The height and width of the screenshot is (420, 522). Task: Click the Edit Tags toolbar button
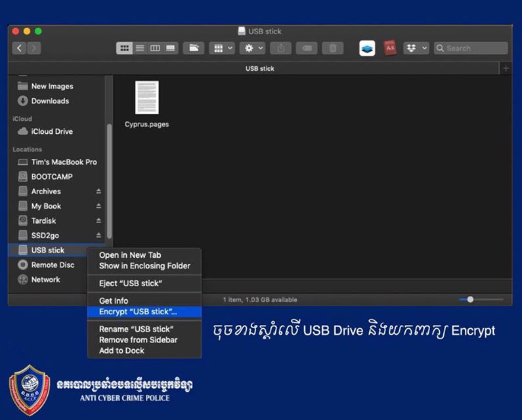tap(307, 49)
